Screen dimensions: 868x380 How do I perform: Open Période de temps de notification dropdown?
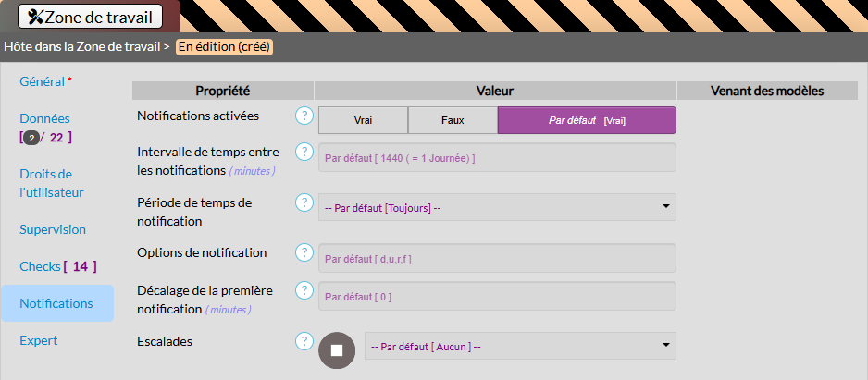point(497,208)
